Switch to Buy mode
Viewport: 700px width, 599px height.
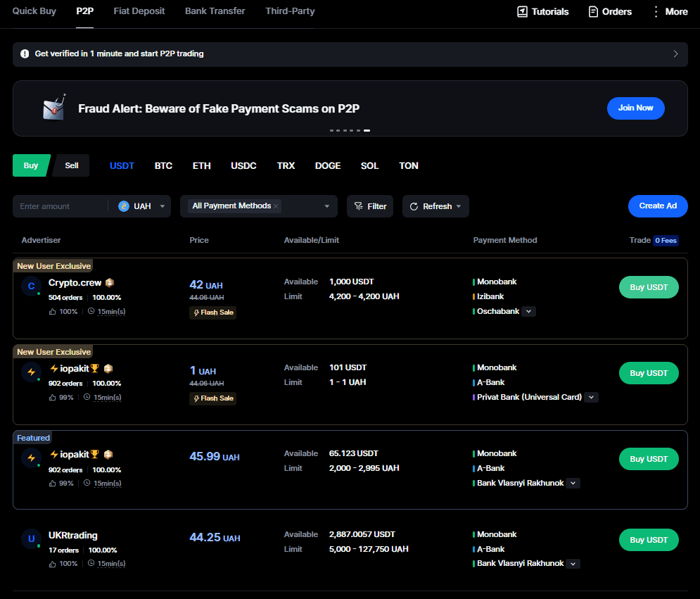pos(30,165)
